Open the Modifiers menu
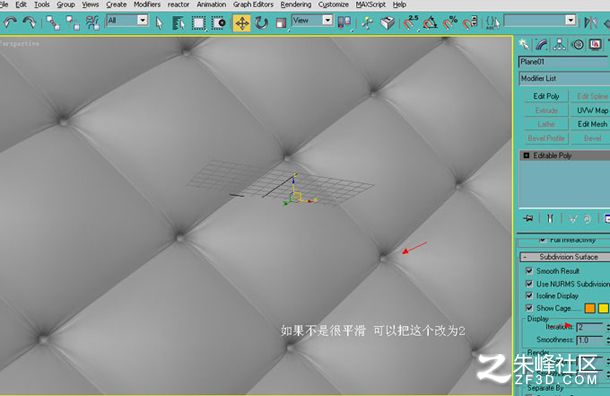Image resolution: width=610 pixels, height=396 pixels. pyautogui.click(x=147, y=5)
